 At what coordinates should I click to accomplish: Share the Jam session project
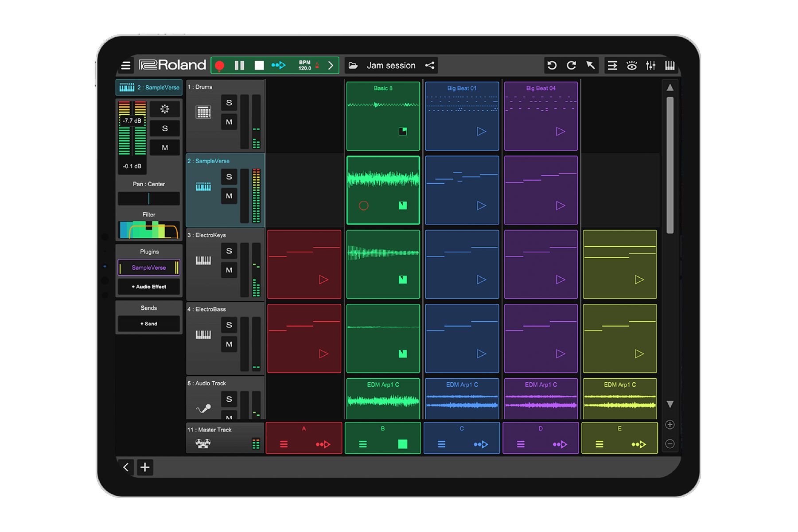tap(429, 65)
